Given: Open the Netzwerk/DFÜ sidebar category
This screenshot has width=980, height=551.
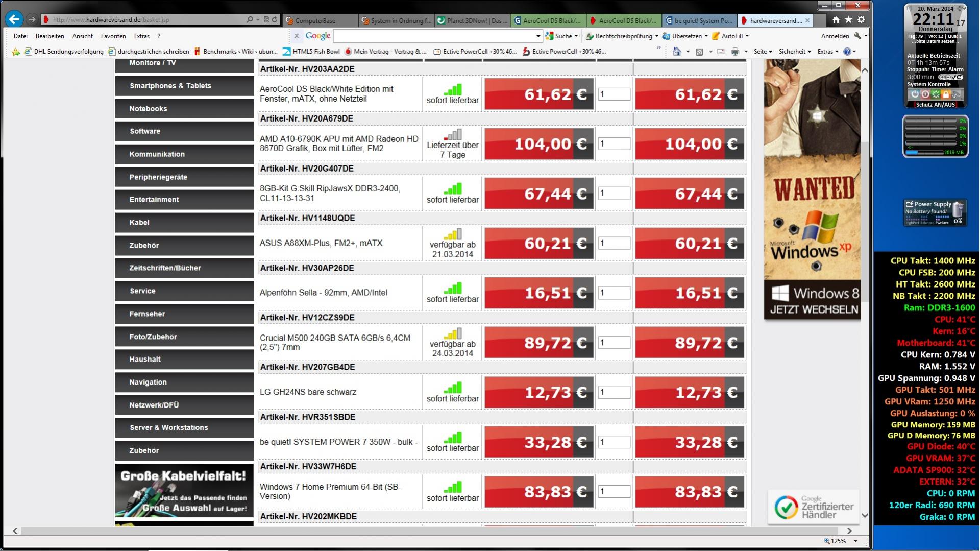Looking at the screenshot, I should pyautogui.click(x=184, y=405).
